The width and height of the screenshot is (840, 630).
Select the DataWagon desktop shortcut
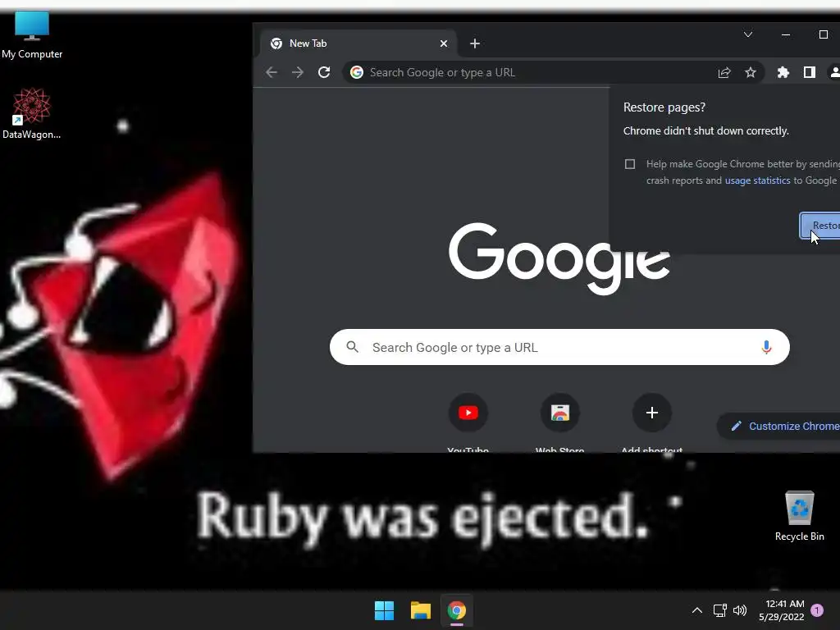click(32, 113)
